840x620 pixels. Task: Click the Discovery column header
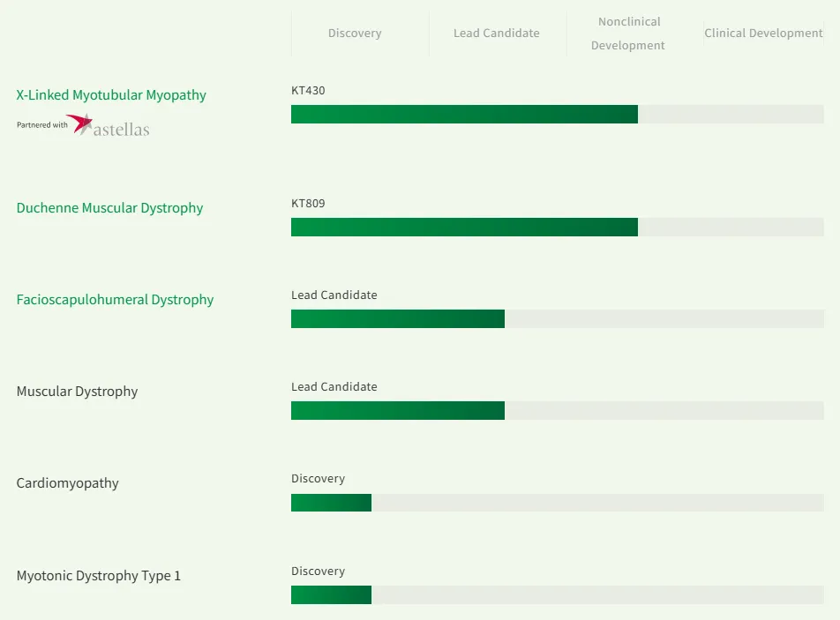pyautogui.click(x=355, y=34)
